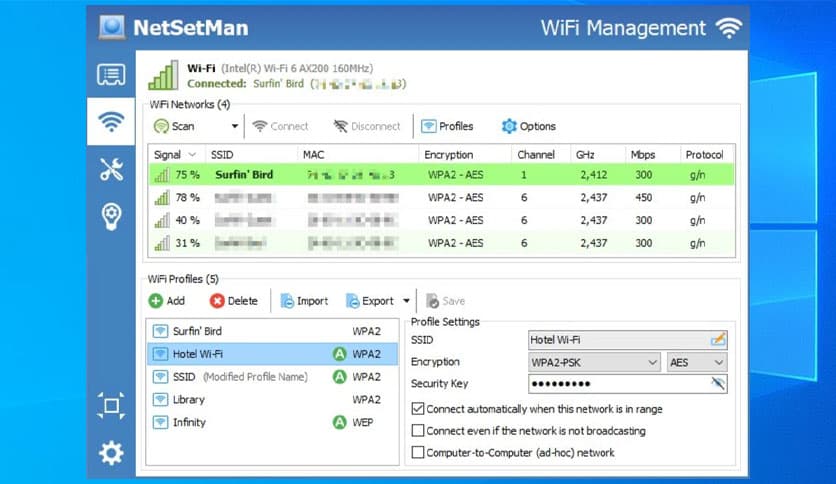Save the profile settings
The height and width of the screenshot is (484, 836).
[446, 301]
